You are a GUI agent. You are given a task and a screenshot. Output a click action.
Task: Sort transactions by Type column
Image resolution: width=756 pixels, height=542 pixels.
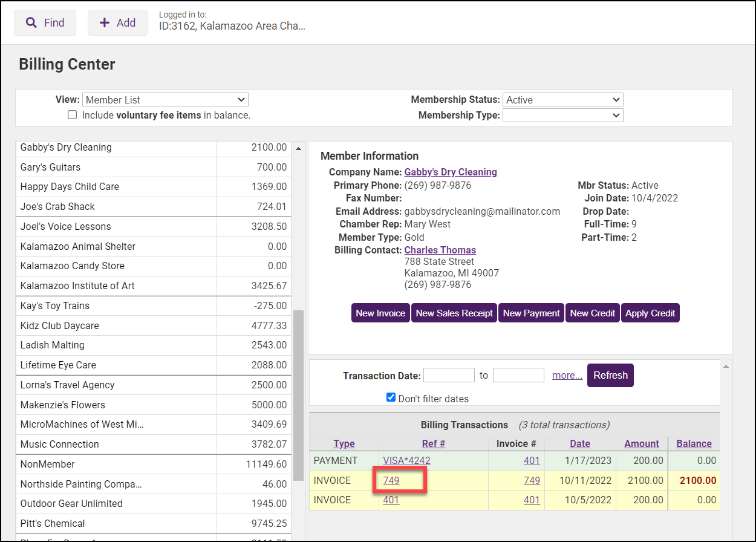(x=344, y=443)
